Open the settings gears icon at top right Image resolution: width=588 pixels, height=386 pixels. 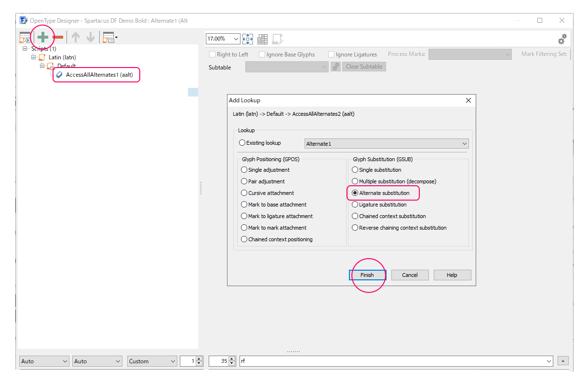pyautogui.click(x=562, y=39)
